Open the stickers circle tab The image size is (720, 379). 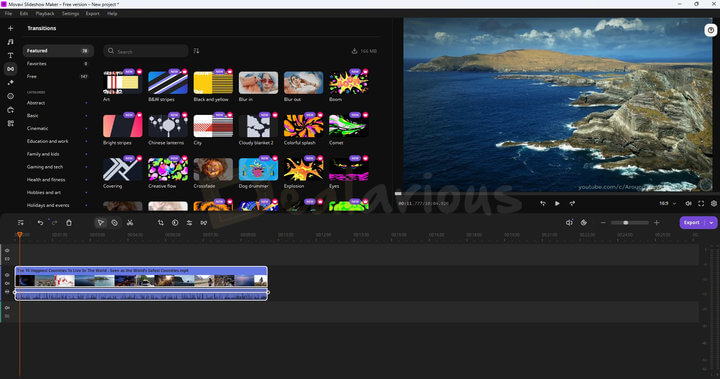11,96
